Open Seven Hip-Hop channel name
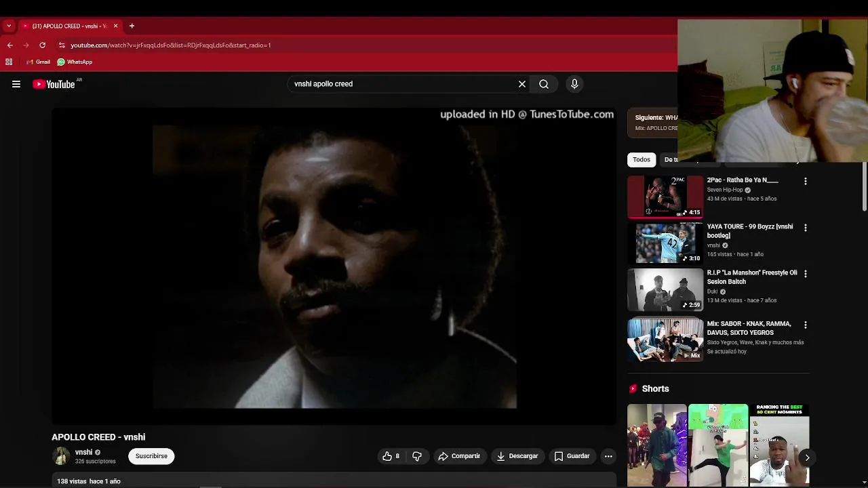 click(725, 190)
